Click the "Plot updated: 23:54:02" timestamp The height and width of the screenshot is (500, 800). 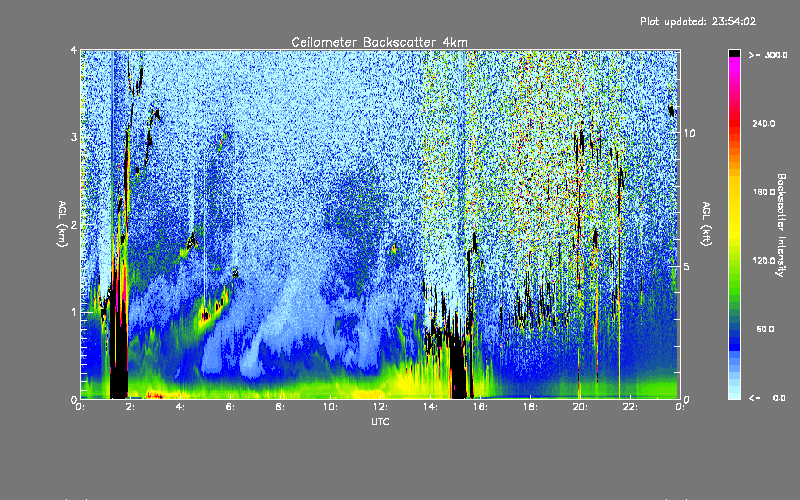tap(698, 21)
